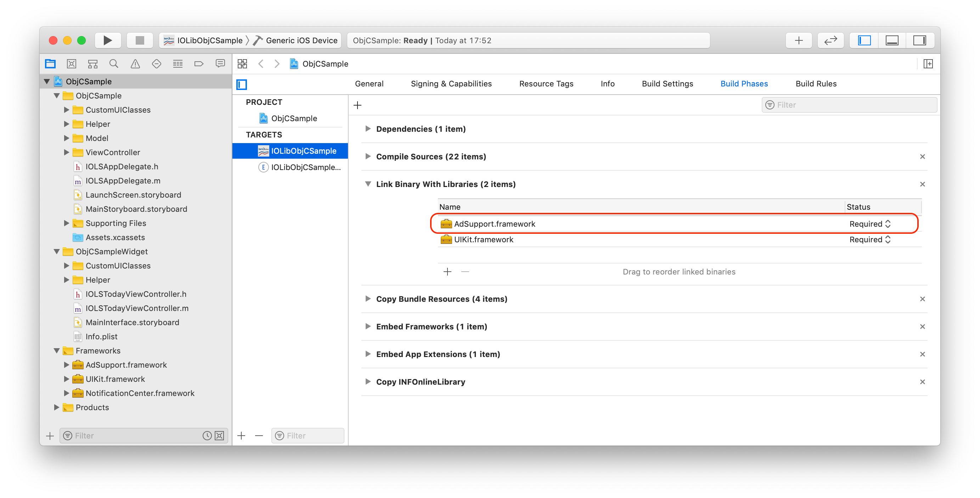Open the Breakpoint navigator
The image size is (980, 498).
pos(199,63)
